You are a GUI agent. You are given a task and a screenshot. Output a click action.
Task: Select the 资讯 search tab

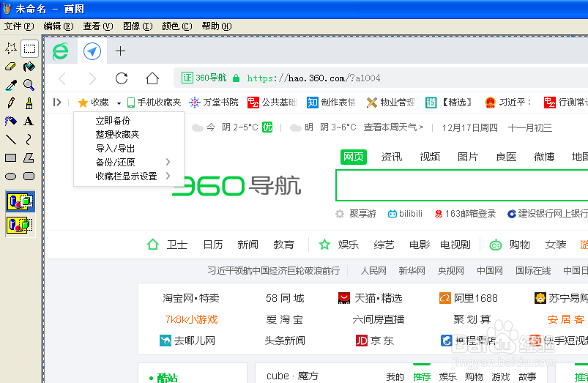(x=392, y=157)
